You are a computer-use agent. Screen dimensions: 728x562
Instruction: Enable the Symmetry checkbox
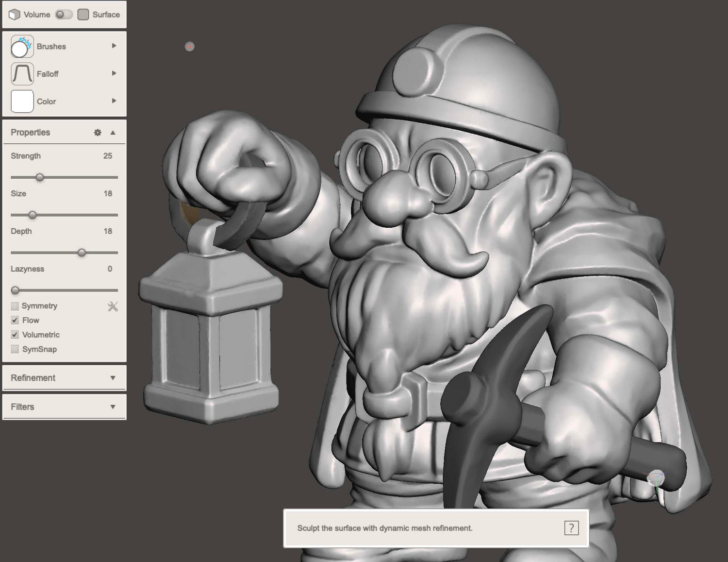(x=15, y=306)
